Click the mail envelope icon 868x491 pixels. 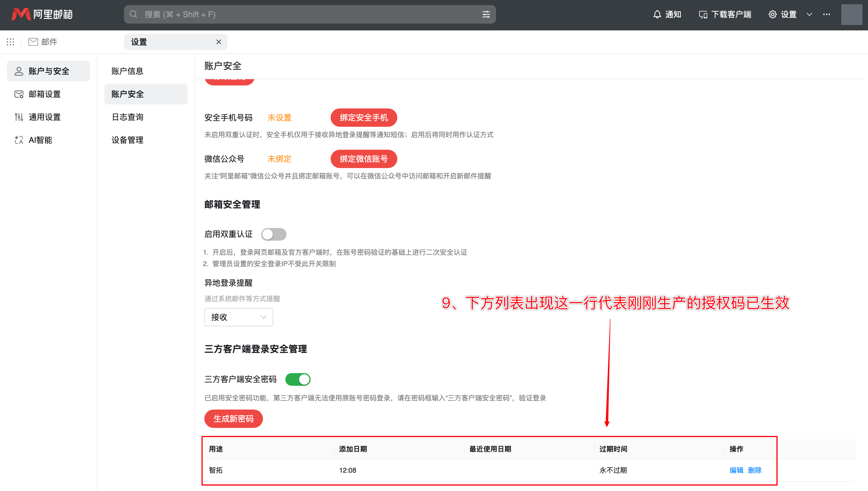pos(33,42)
